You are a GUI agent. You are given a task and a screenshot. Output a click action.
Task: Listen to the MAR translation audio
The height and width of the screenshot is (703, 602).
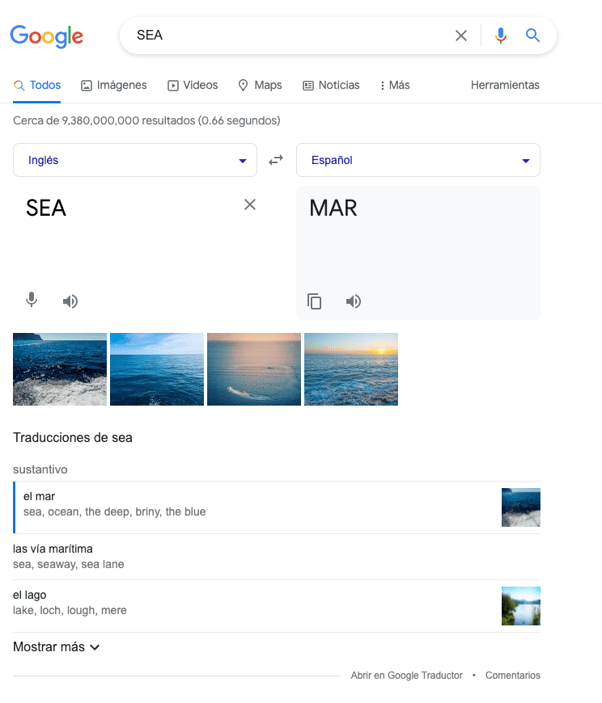click(x=353, y=301)
